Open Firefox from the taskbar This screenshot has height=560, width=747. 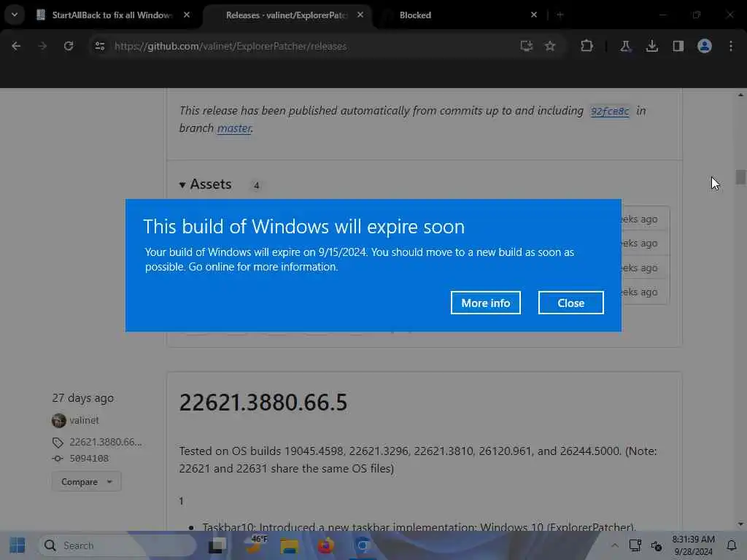coord(326,545)
